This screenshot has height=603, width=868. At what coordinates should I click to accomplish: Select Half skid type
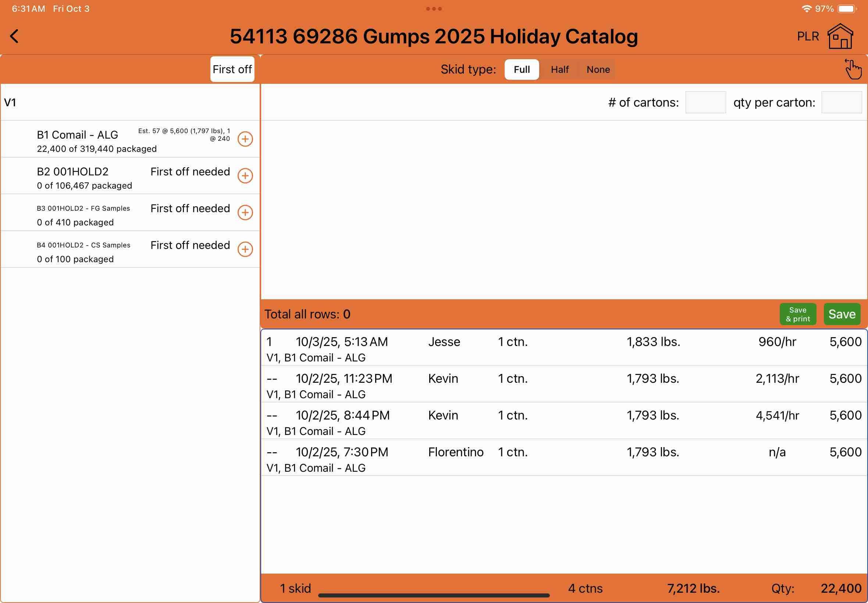point(559,69)
